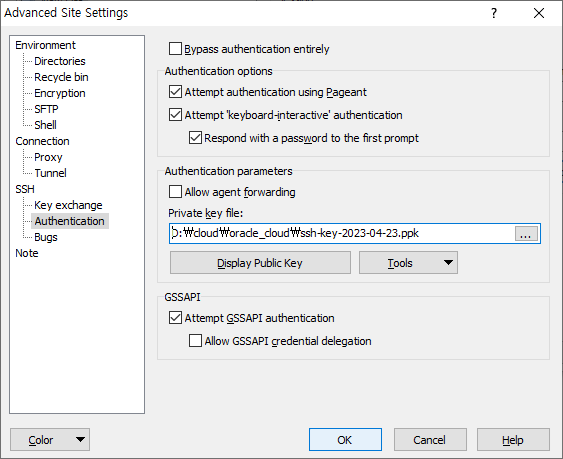Open the Note page

(27, 253)
